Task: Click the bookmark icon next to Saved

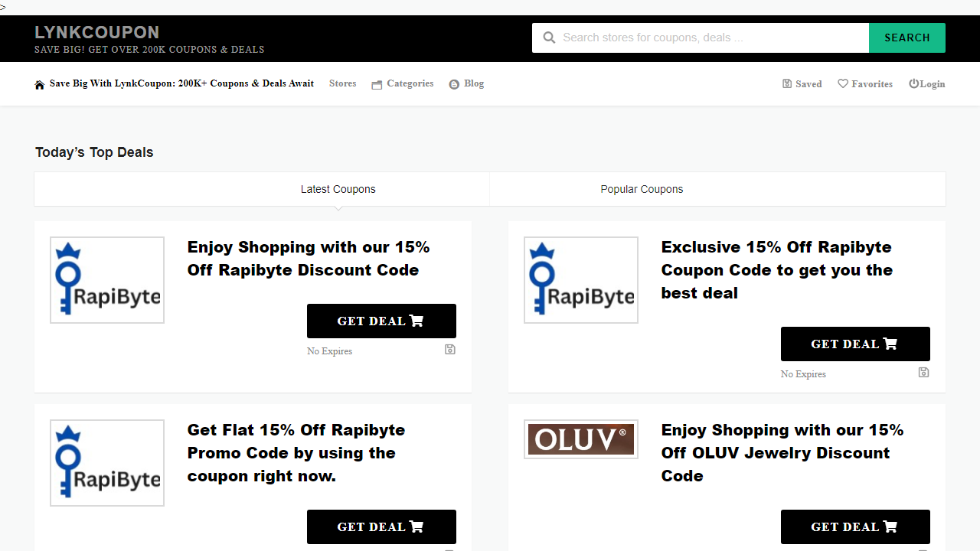Action: click(x=786, y=83)
